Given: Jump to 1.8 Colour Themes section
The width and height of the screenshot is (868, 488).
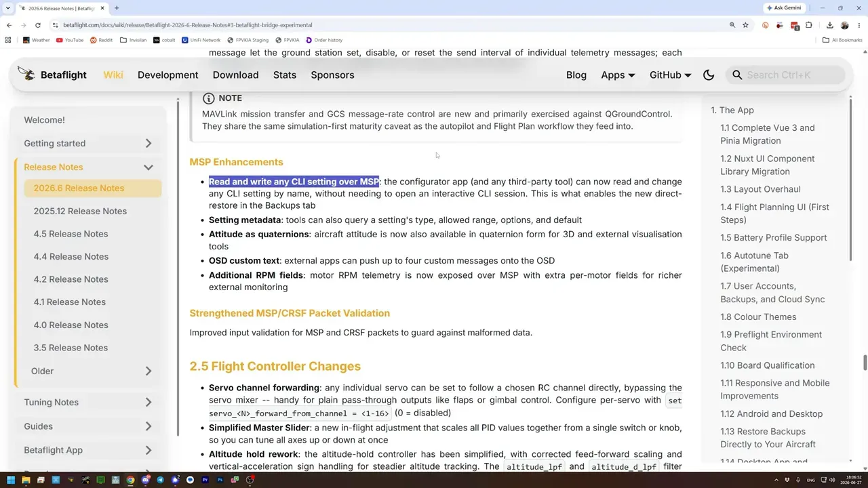Looking at the screenshot, I should (x=758, y=317).
